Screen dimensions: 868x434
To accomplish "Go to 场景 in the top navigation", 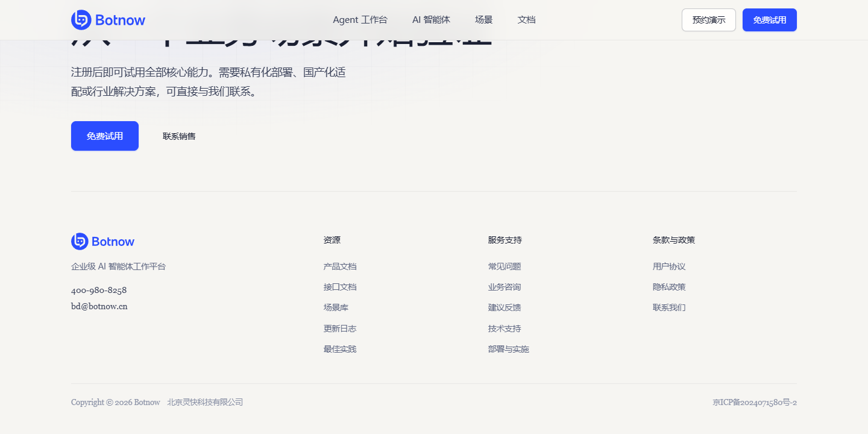I will point(483,20).
